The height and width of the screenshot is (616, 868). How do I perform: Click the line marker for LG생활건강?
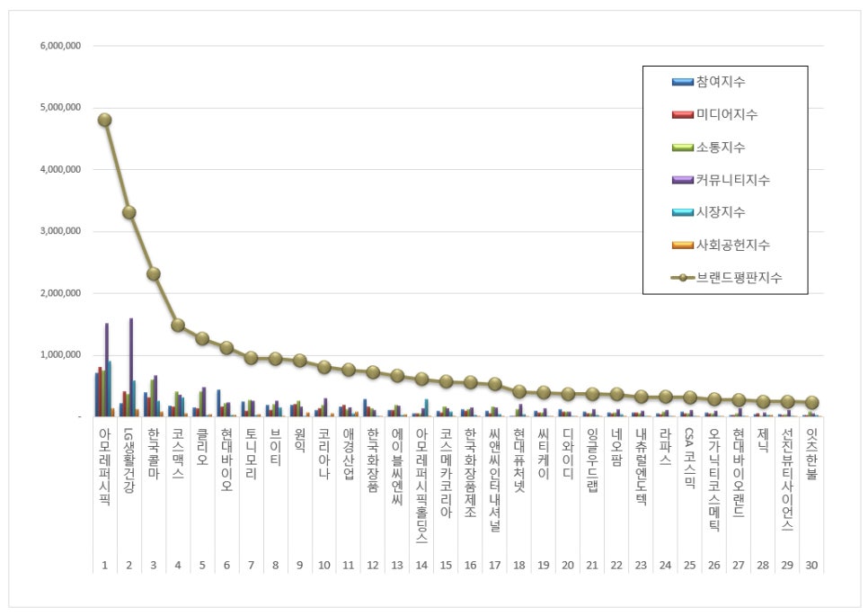point(129,213)
